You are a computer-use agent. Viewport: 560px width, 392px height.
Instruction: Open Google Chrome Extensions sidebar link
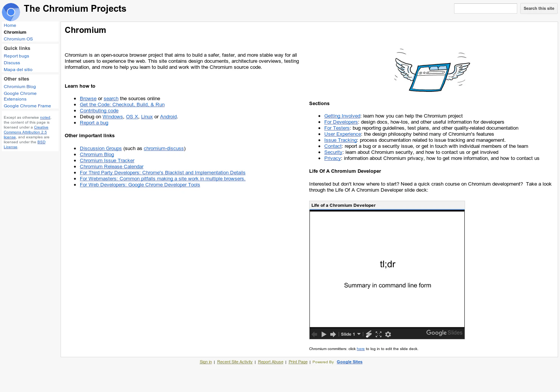[20, 96]
